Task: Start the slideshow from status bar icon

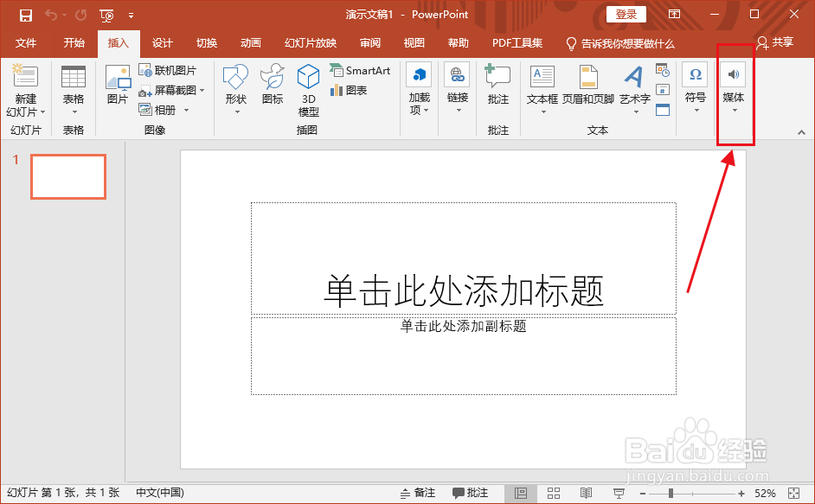Action: (x=619, y=491)
